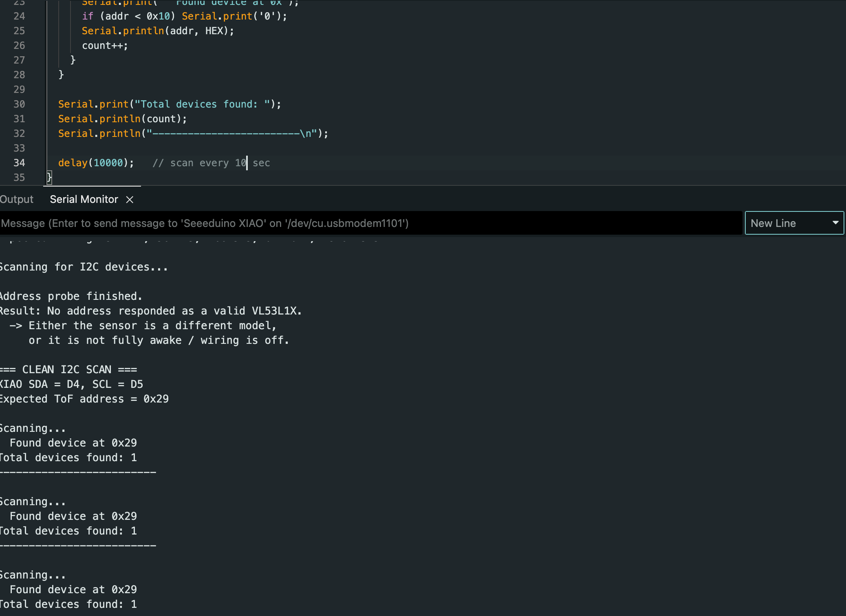This screenshot has width=846, height=616.
Task: Click the closing brace on line 35
Action: 49,177
